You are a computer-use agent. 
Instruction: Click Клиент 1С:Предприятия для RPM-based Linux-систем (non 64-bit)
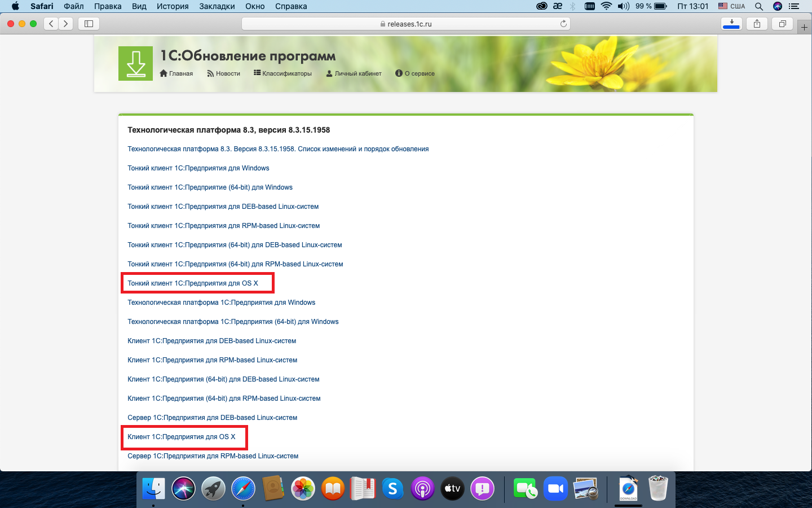213,360
